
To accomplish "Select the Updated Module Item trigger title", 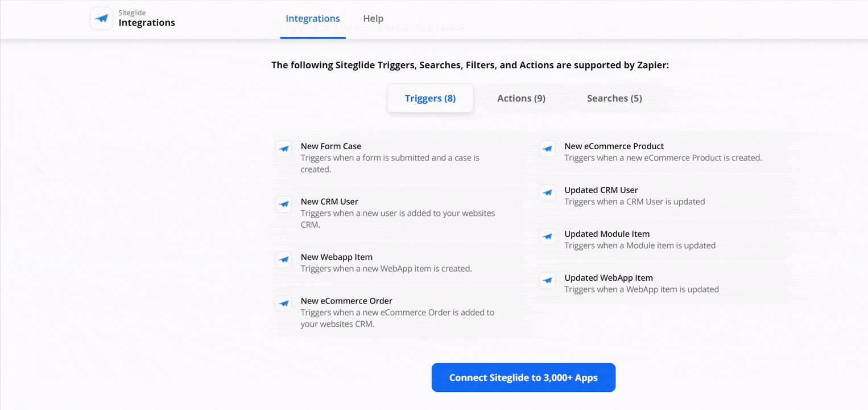I will (607, 234).
